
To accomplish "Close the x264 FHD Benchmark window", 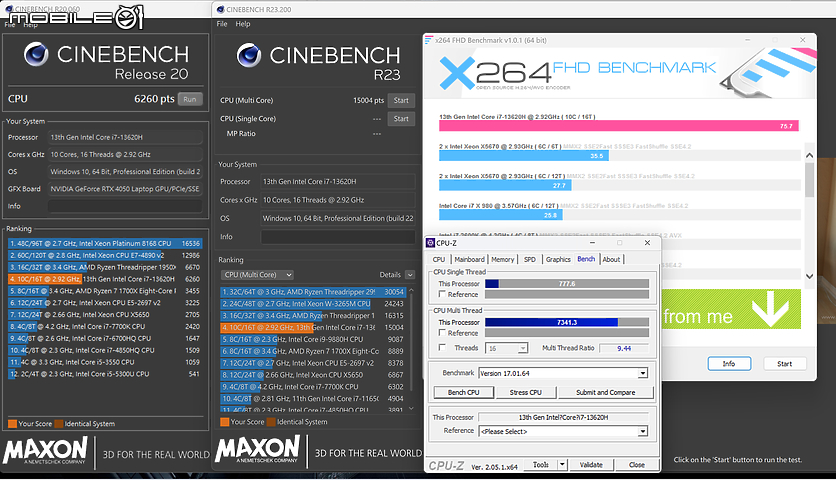I will tap(802, 40).
